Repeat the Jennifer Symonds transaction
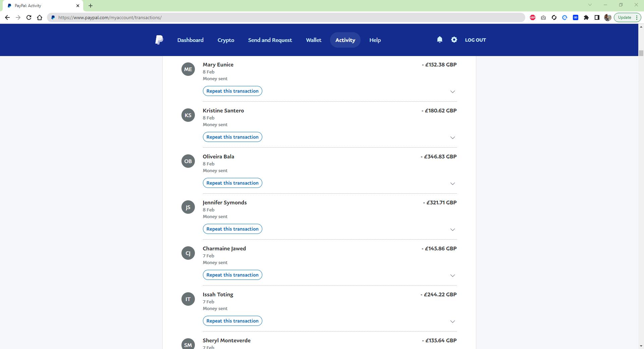 click(232, 229)
